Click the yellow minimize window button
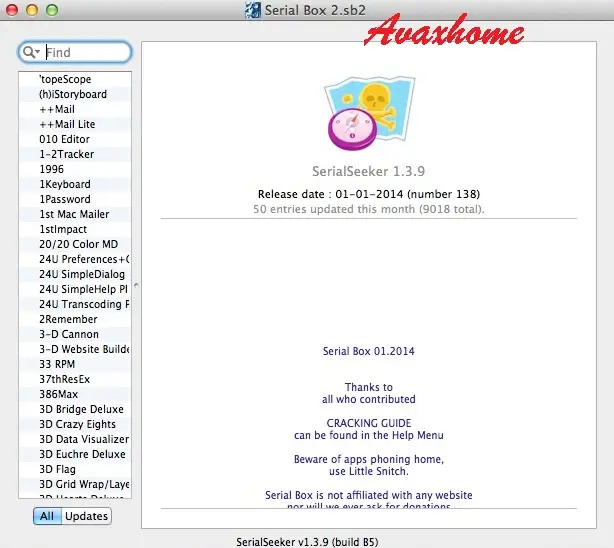614x548 pixels. tap(32, 10)
